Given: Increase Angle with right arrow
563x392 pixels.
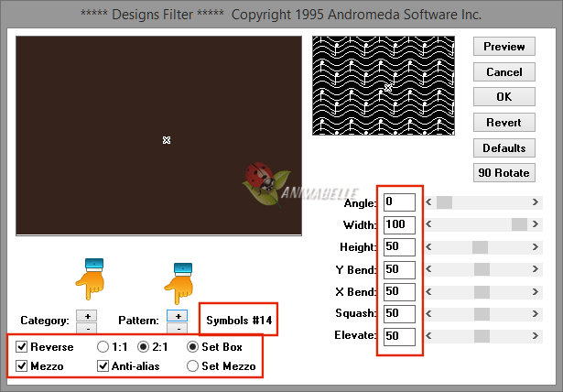Looking at the screenshot, I should [x=536, y=202].
